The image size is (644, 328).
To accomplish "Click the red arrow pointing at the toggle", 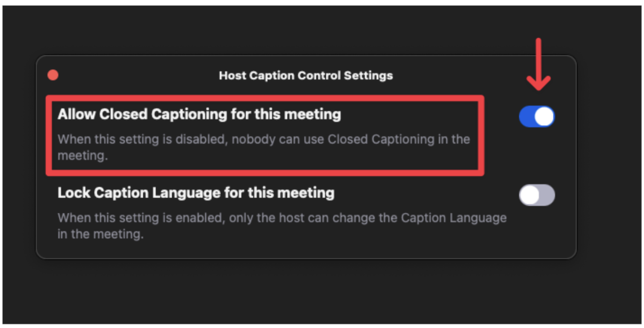I will tap(538, 64).
